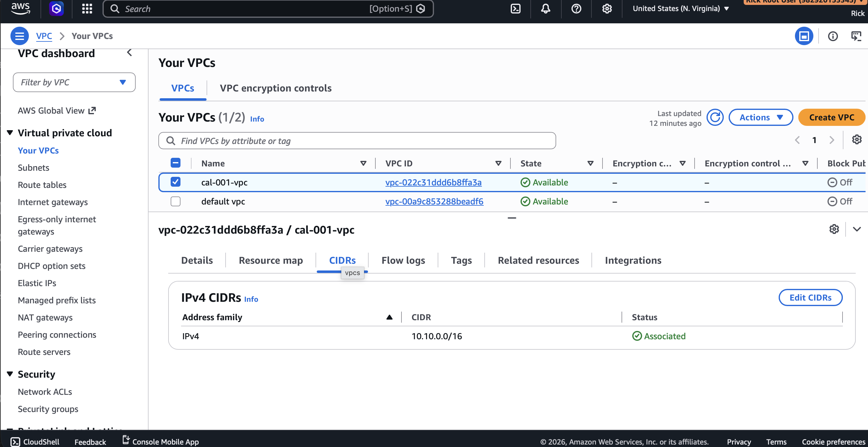Click the AWS Global View external link icon
The image size is (868, 447).
coord(92,111)
